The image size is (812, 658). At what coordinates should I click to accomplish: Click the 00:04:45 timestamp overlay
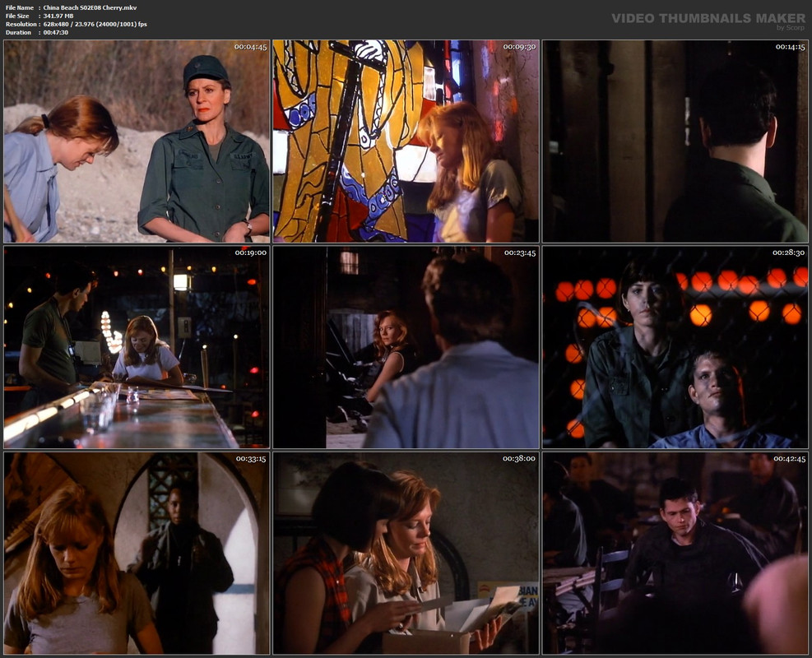[x=251, y=47]
